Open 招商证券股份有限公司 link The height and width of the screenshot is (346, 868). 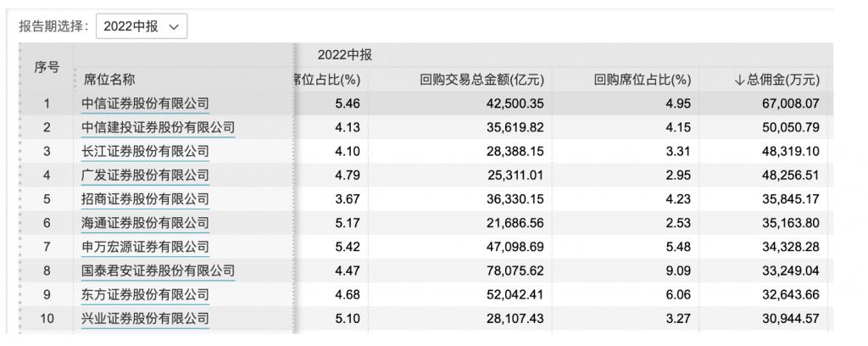[145, 199]
